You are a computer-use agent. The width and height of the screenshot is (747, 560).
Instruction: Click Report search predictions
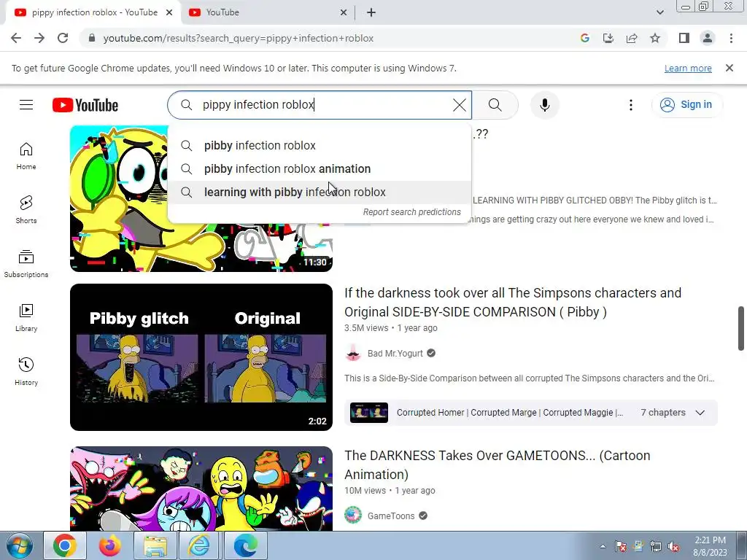click(411, 212)
